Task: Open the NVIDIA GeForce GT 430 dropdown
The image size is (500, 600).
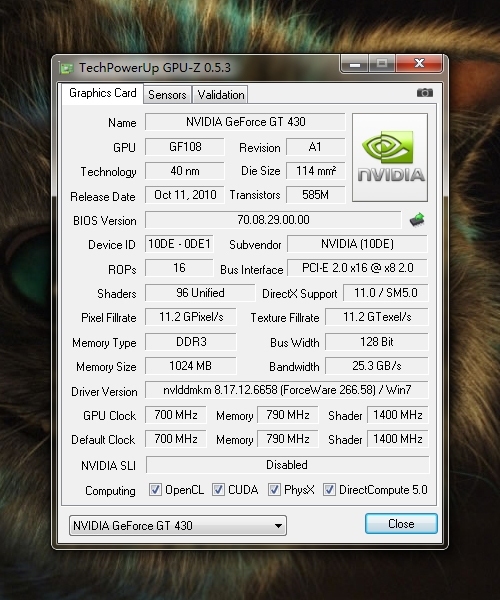Action: pos(178,525)
